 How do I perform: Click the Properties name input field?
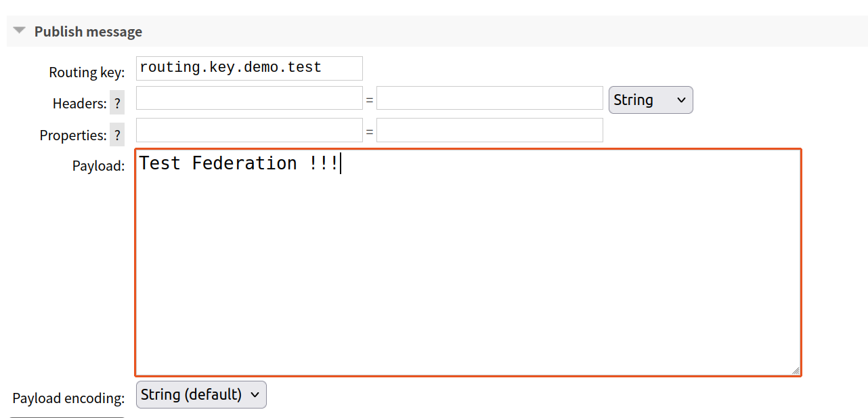coord(249,130)
